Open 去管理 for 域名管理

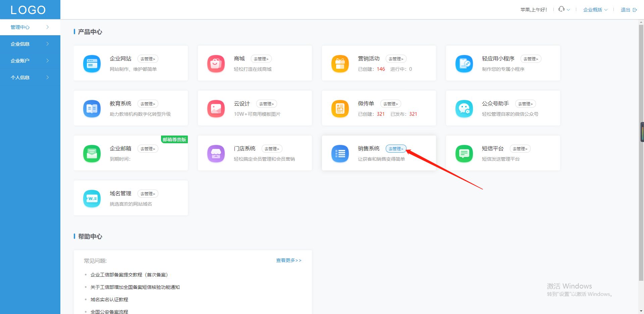pos(148,194)
